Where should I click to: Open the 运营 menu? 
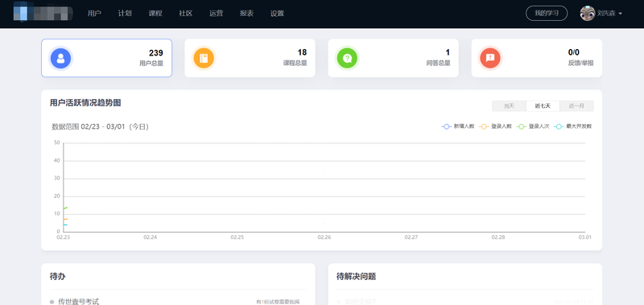[216, 13]
